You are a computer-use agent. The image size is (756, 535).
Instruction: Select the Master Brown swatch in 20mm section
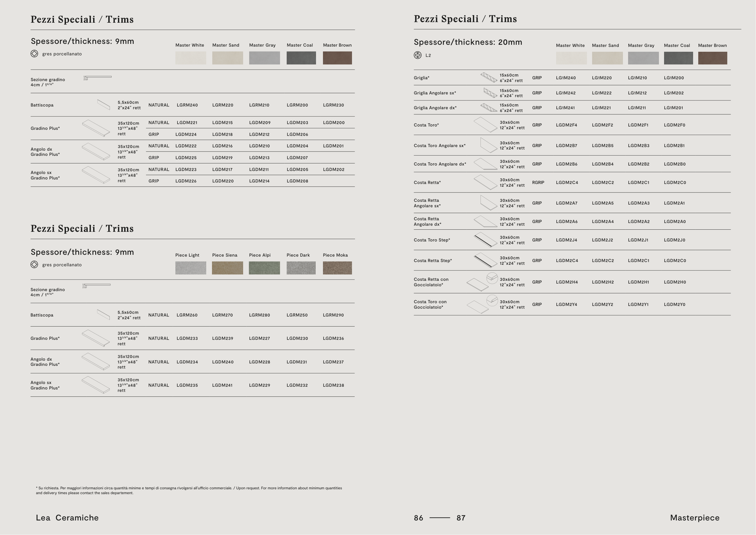pos(712,58)
